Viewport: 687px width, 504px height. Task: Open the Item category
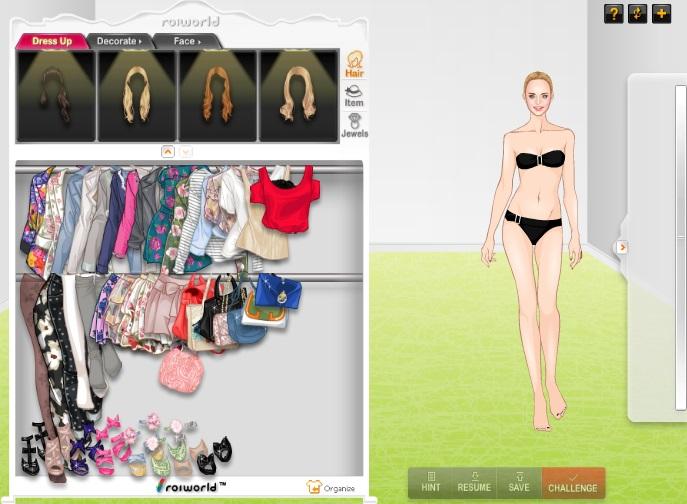(354, 95)
